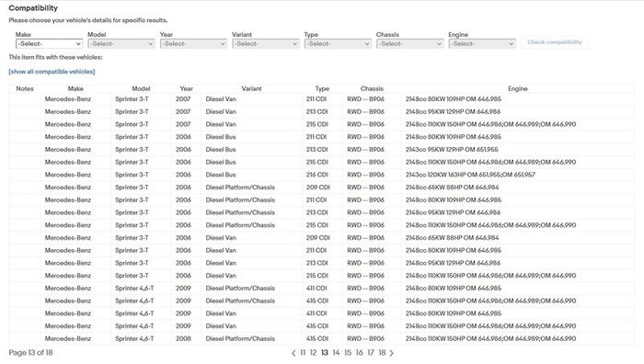Open the Engine dropdown
The image size is (644, 364).
[482, 43]
